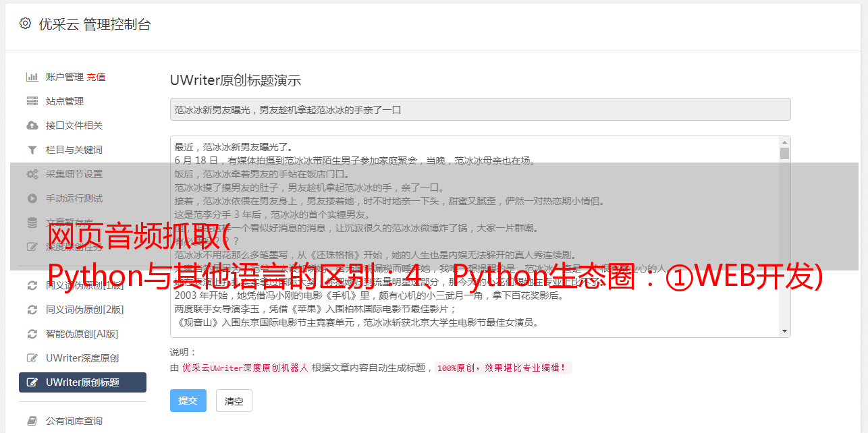Screen dimensions: 868x433
Task: Click the bar chart icon for 账户管理
Action: (32, 77)
